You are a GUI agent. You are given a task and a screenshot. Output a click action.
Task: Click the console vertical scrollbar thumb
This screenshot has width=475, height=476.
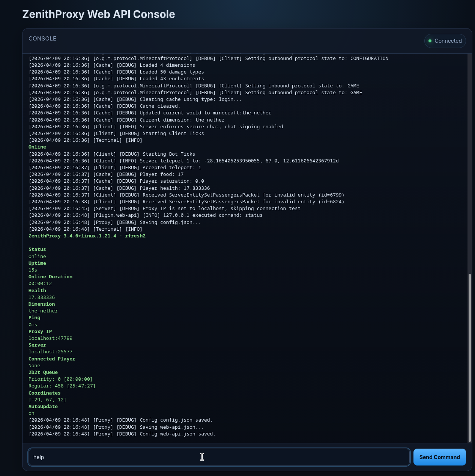pyautogui.click(x=469, y=358)
